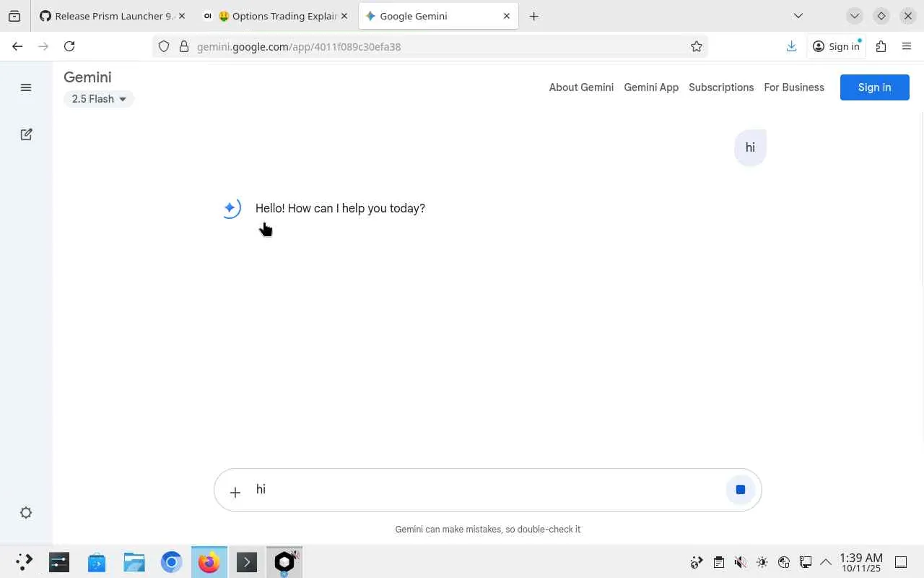This screenshot has width=924, height=578.
Task: Open the application launcher in the taskbar
Action: [x=24, y=561]
